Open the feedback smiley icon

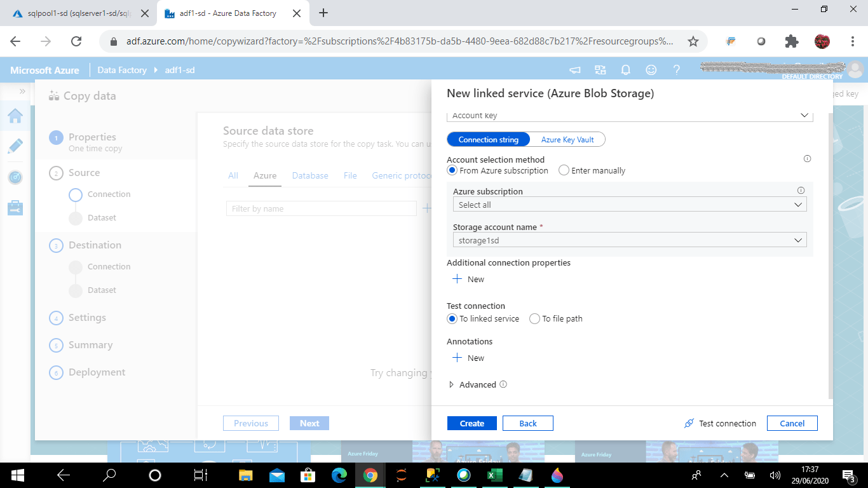651,70
